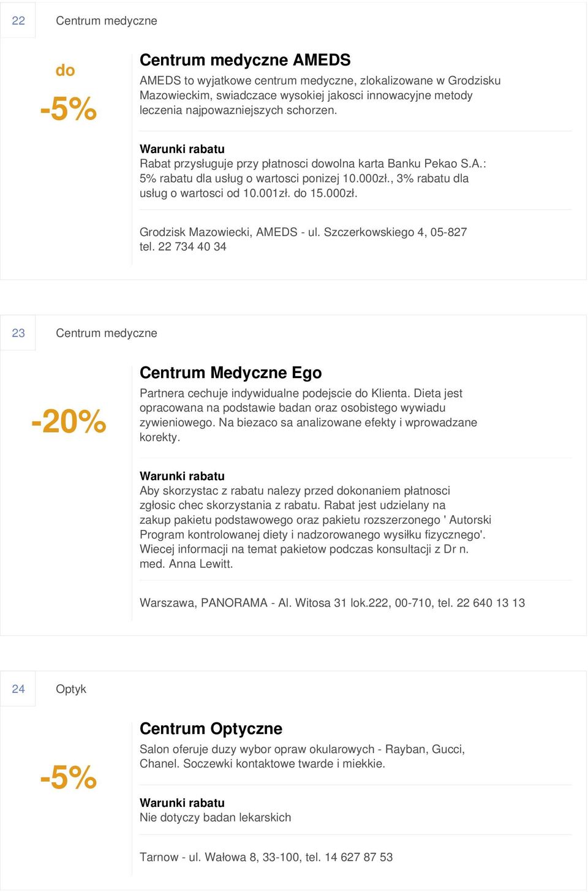
Task: Select the -5% discount for Centrum Optyczne
Action: pyautogui.click(x=69, y=777)
